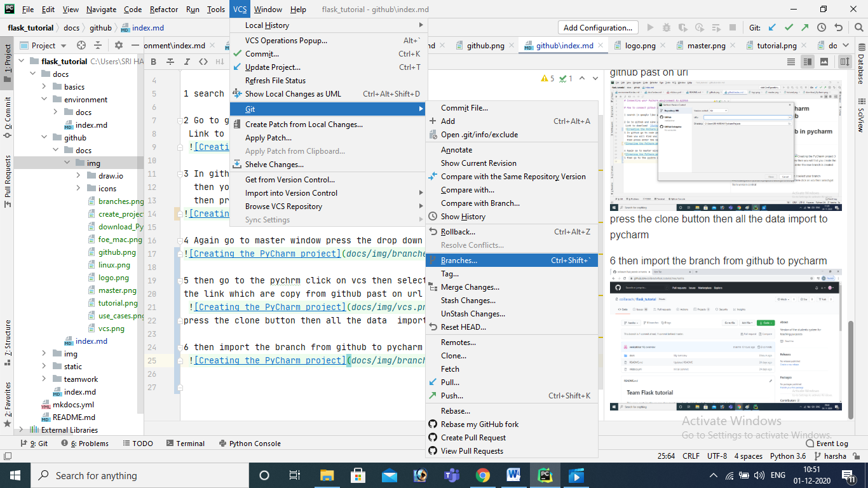Click the Collapse All icon in Project panel
The width and height of the screenshot is (868, 488).
(99, 45)
